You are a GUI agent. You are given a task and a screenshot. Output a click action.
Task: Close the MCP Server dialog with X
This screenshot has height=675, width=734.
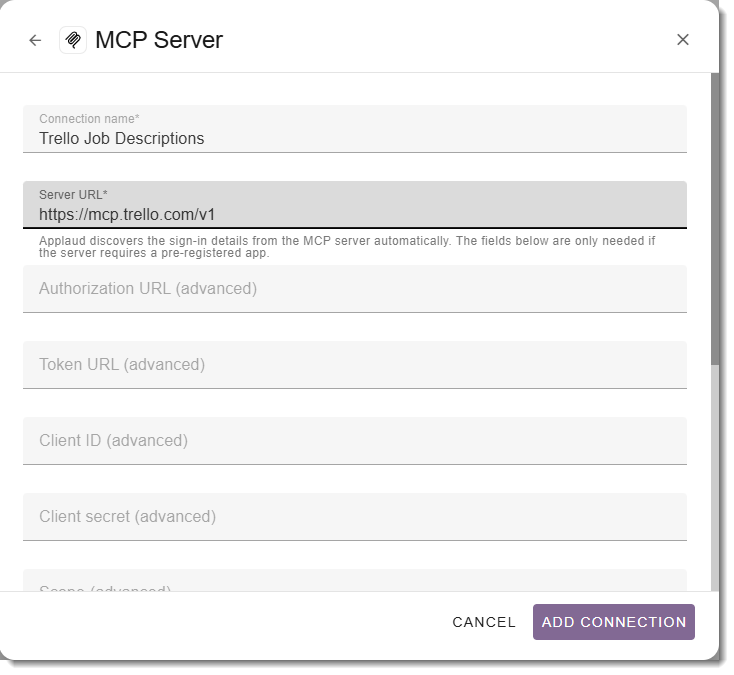683,40
